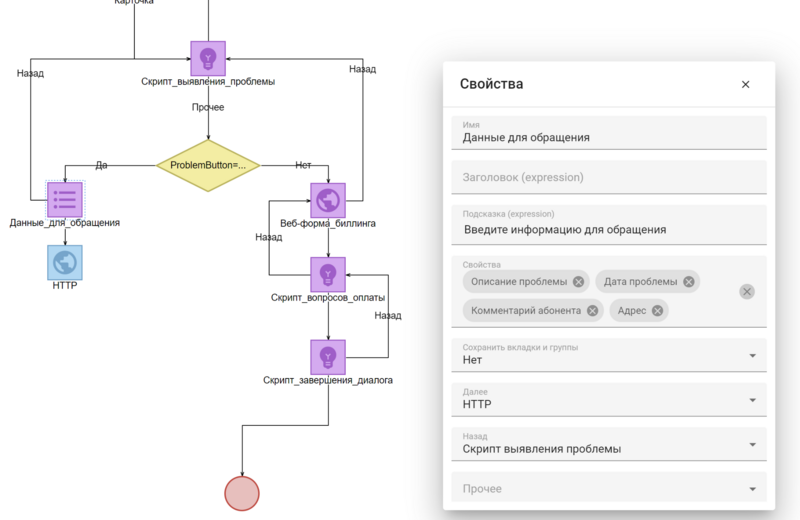Select the Веб-форма_биллинга globe node
The width and height of the screenshot is (800, 520).
[x=327, y=200]
